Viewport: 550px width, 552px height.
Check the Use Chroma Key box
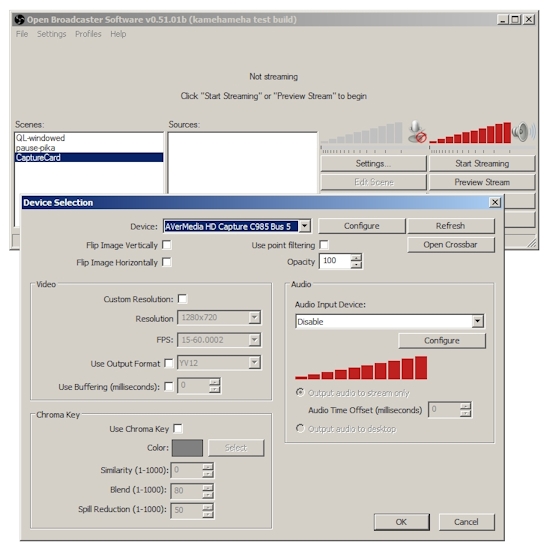coord(178,428)
